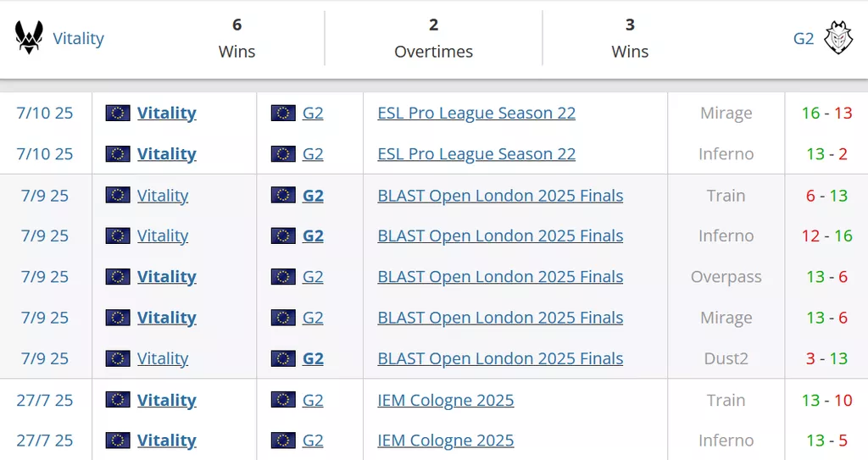Open G2 team page from header

[x=804, y=38]
